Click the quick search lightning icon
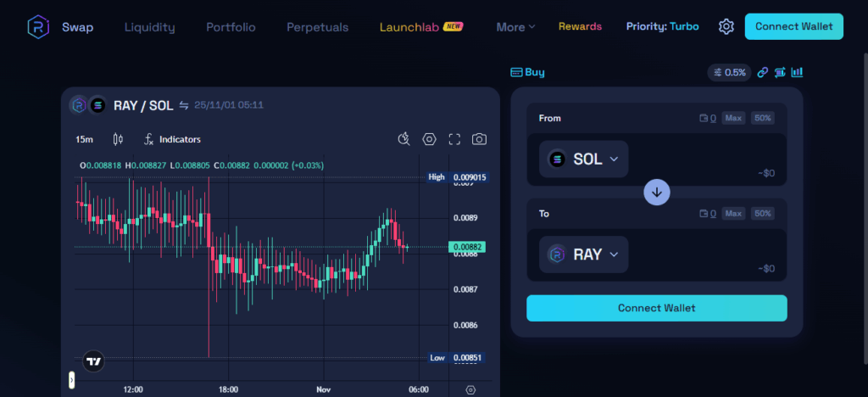This screenshot has width=868, height=397. [404, 139]
